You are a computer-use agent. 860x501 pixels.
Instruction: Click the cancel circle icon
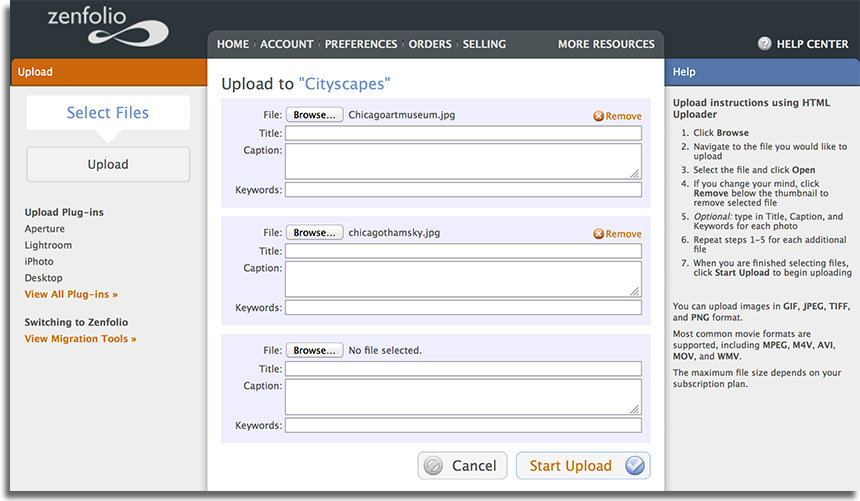[433, 466]
